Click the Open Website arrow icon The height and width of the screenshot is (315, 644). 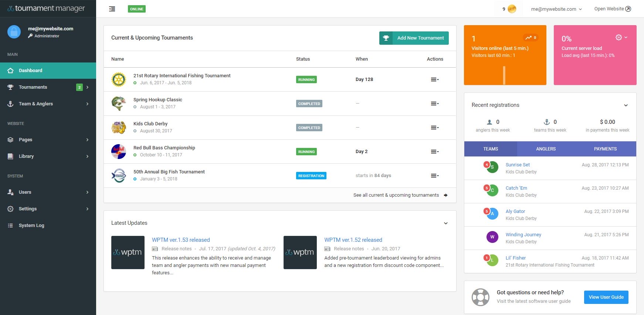pyautogui.click(x=628, y=9)
